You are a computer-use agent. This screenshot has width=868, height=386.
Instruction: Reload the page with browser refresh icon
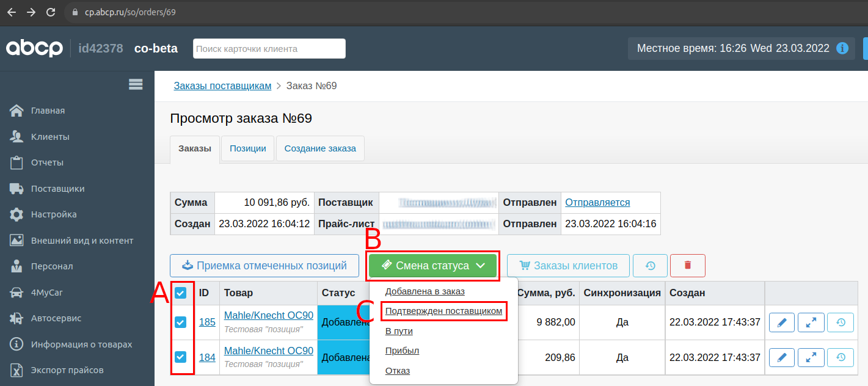pos(51,12)
